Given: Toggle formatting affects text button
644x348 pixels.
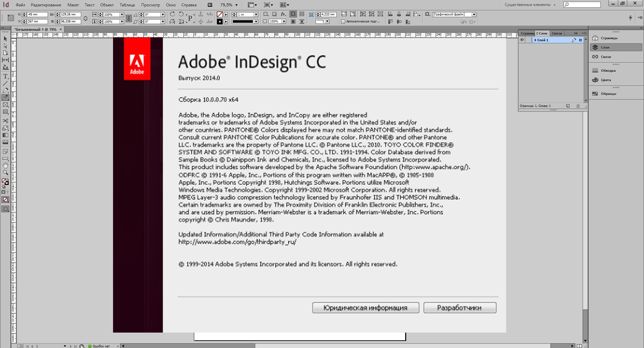Looking at the screenshot, I should [x=7, y=192].
